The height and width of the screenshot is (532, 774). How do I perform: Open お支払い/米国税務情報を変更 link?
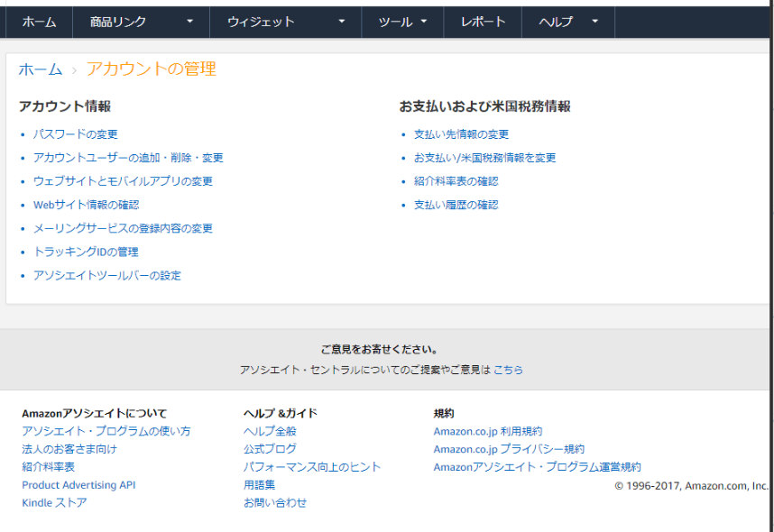484,158
